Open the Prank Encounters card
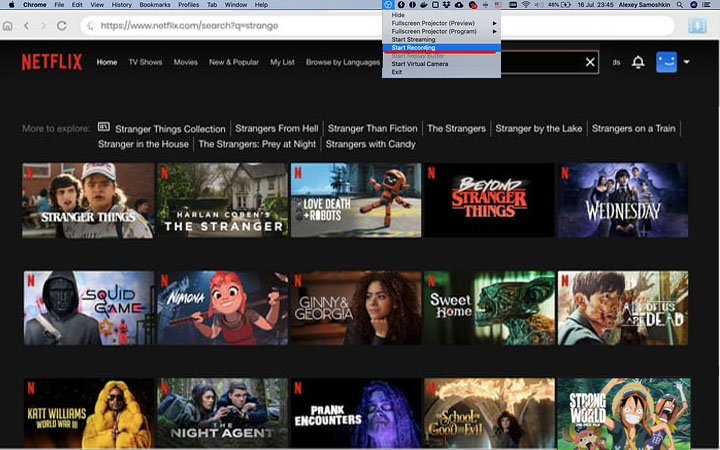 coord(356,413)
